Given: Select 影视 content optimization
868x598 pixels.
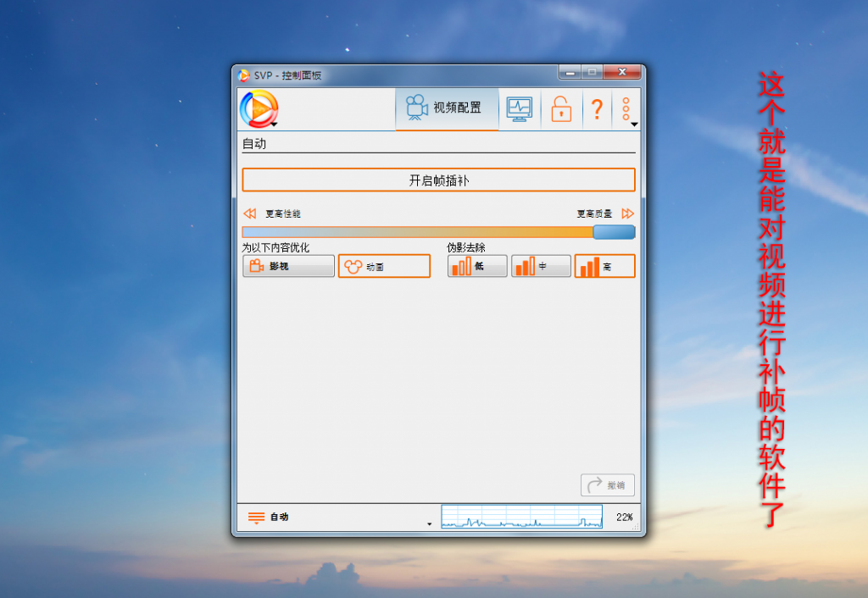Looking at the screenshot, I should (288, 267).
